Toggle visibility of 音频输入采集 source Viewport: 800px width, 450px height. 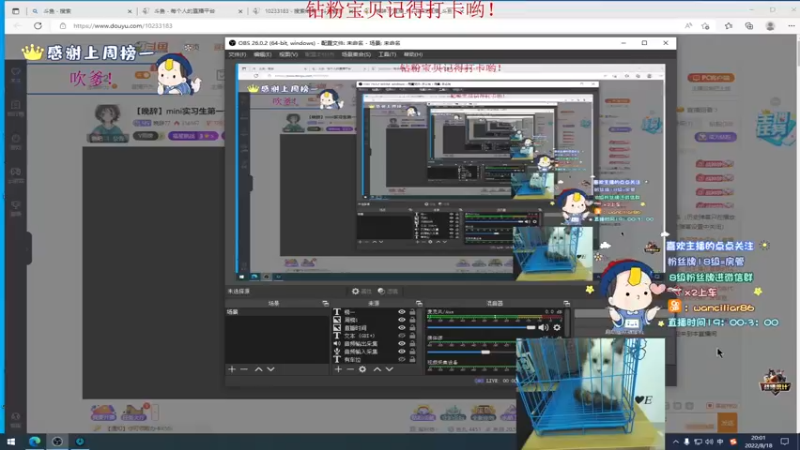[402, 352]
